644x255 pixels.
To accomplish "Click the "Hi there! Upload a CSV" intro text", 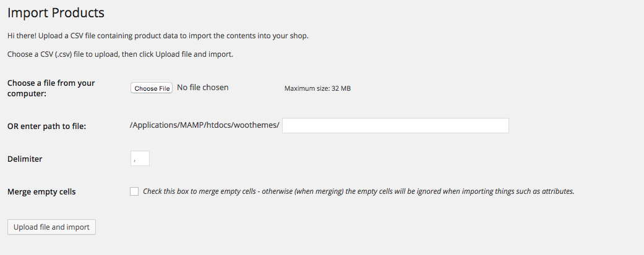I will click(x=158, y=36).
